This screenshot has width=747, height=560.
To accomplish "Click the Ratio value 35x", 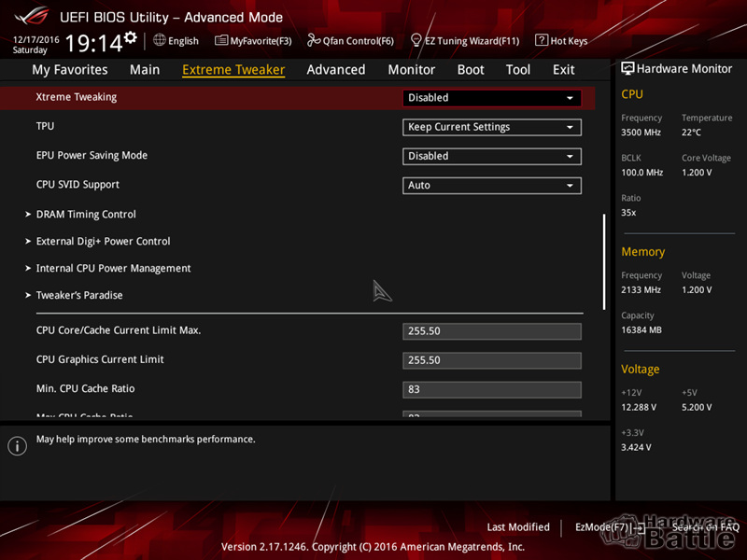I will pos(628,213).
